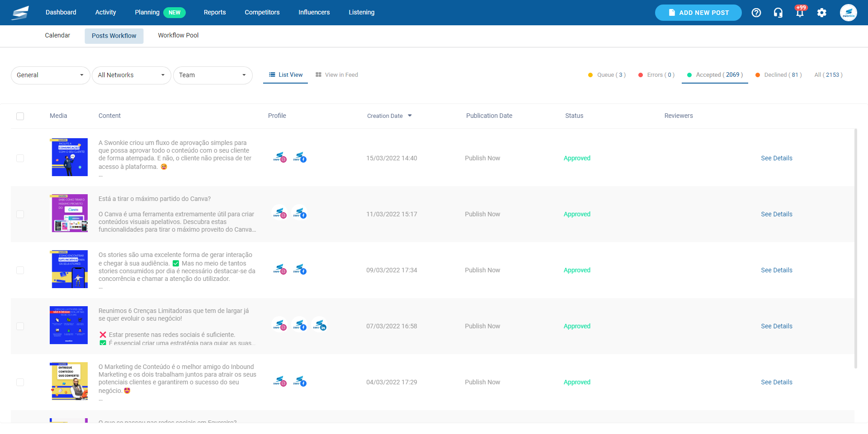Open thumbnail of the Crenças Limitadoras post
The image size is (868, 434).
tap(69, 325)
